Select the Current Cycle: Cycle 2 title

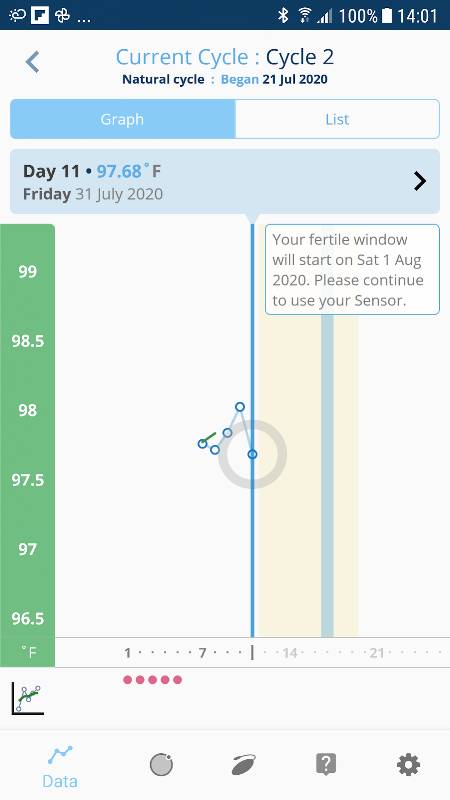click(x=225, y=57)
